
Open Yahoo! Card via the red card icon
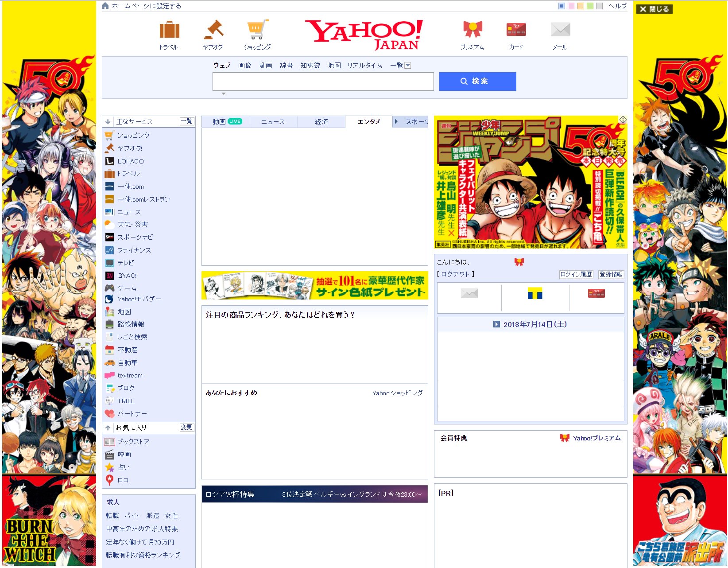[515, 29]
